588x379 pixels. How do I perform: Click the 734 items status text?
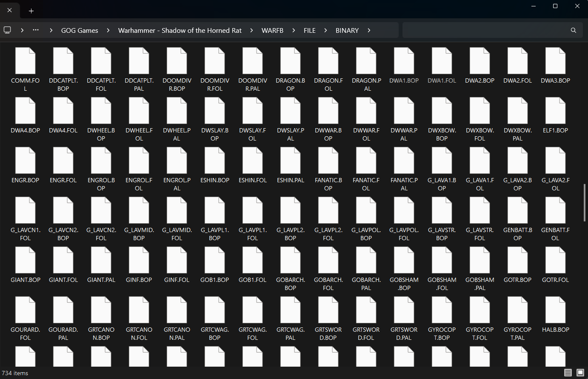click(15, 373)
